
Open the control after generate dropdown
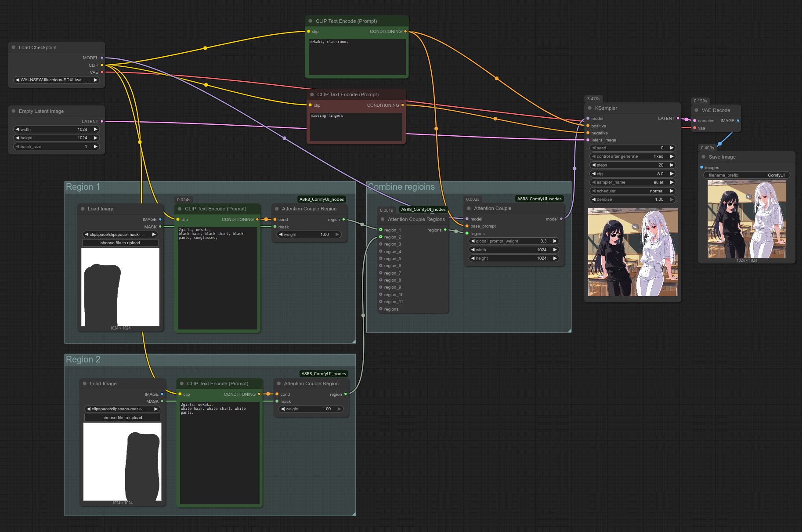point(632,156)
